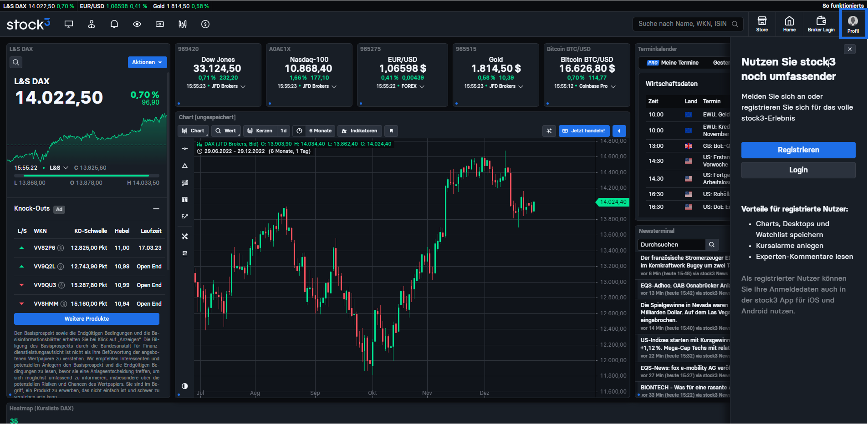Collapse the Knock-Outs section
The width and height of the screenshot is (868, 424).
(156, 209)
